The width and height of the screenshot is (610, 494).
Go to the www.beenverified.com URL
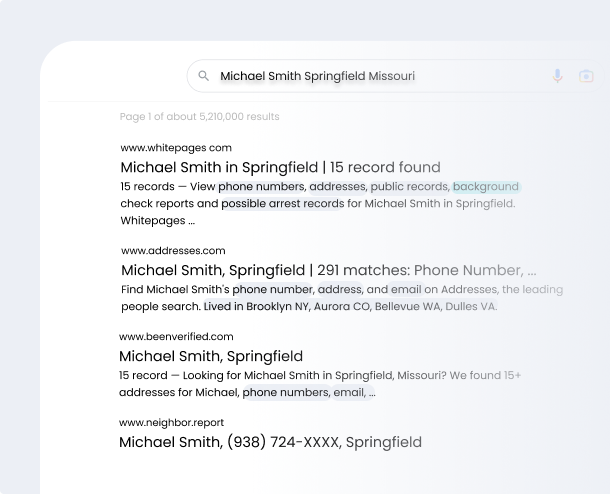pos(176,337)
